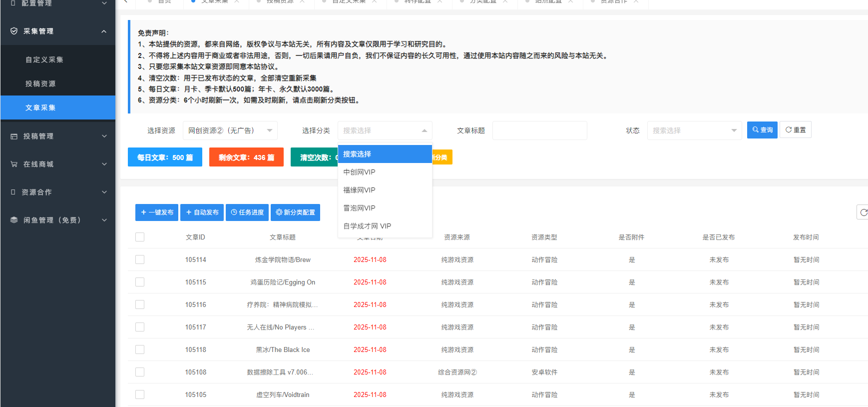Viewport: 868px width, 407px height.
Task: Click the stacked layers icon for 闲鱼管理
Action: 14,220
